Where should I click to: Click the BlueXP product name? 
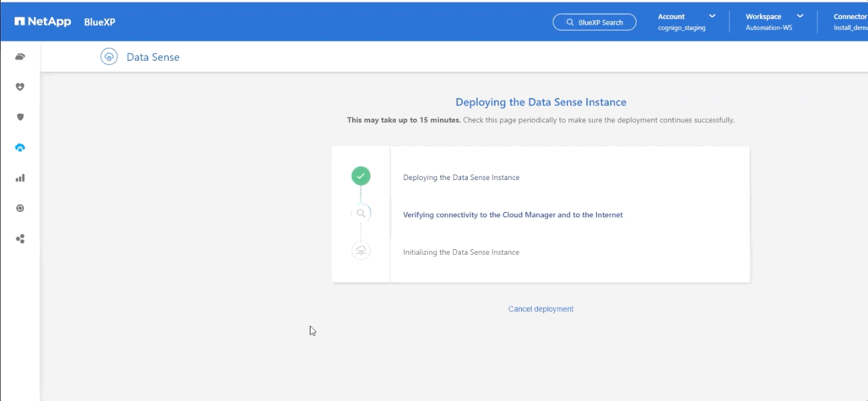[99, 22]
